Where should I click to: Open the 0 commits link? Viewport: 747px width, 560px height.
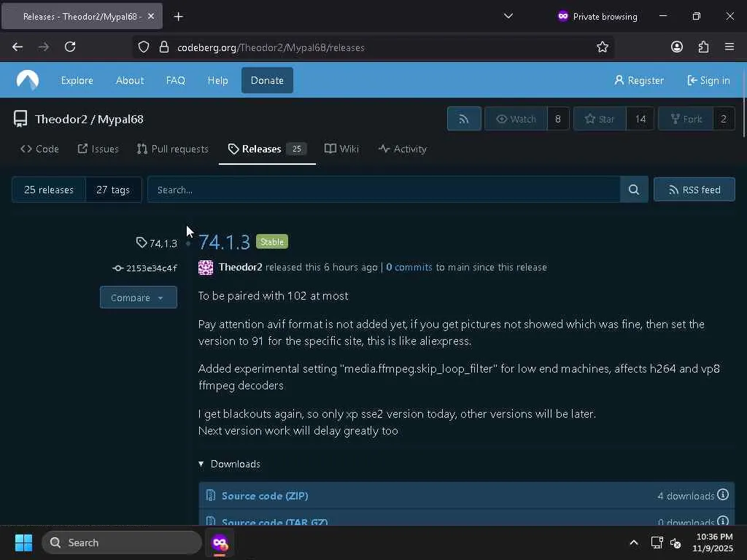409,267
